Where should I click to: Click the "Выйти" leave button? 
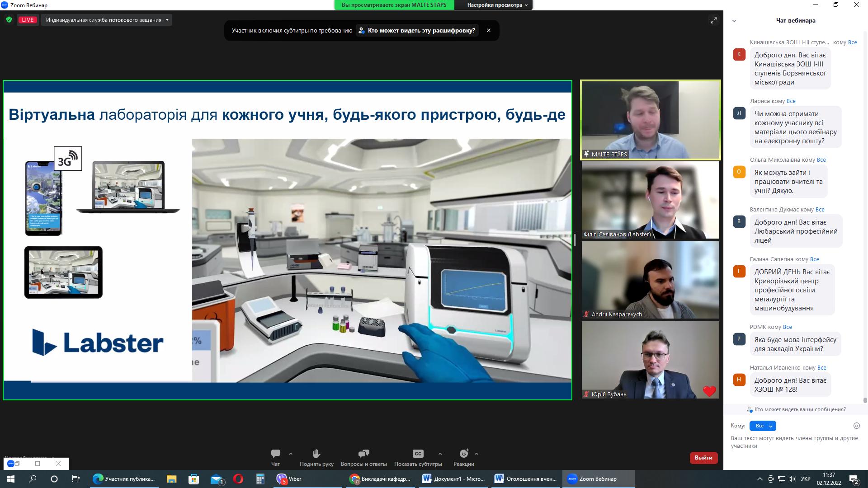[703, 458]
